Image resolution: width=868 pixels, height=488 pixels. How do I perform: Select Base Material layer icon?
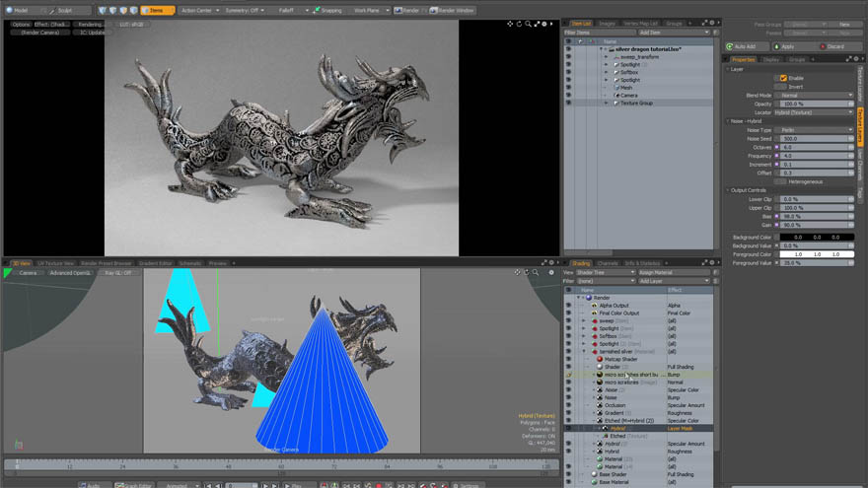pos(594,482)
